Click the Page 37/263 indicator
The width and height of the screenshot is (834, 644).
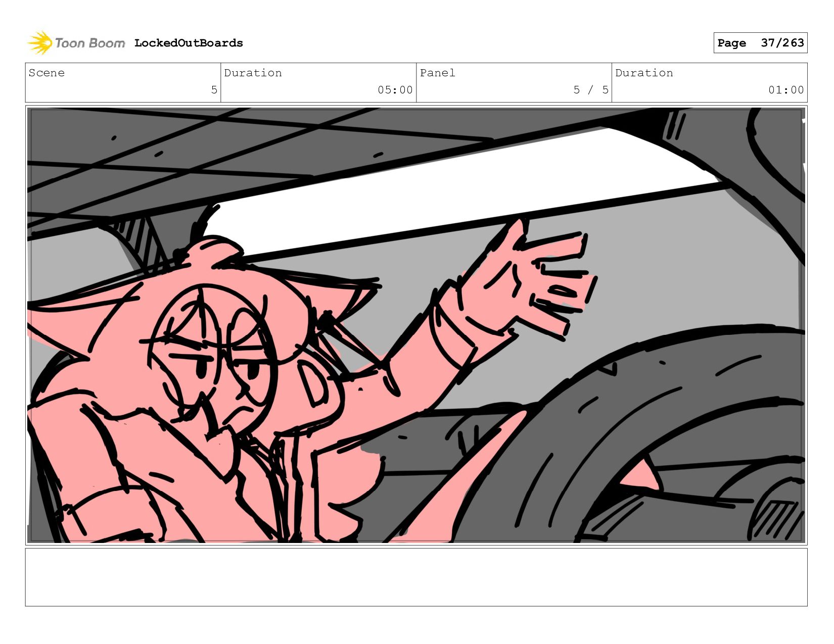point(760,43)
